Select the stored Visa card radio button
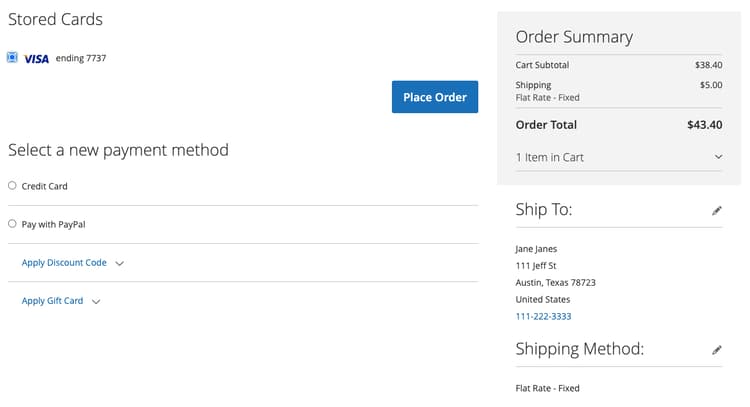The height and width of the screenshot is (407, 750). pos(12,58)
